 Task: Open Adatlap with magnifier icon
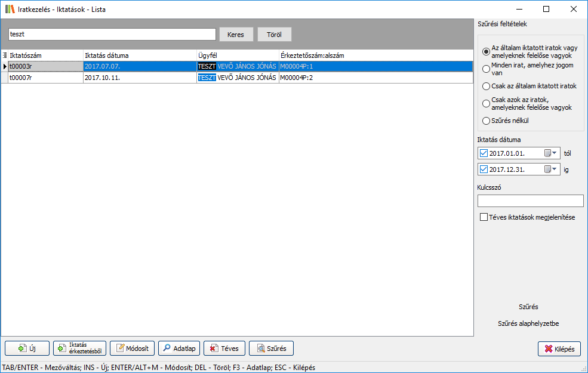(x=179, y=349)
